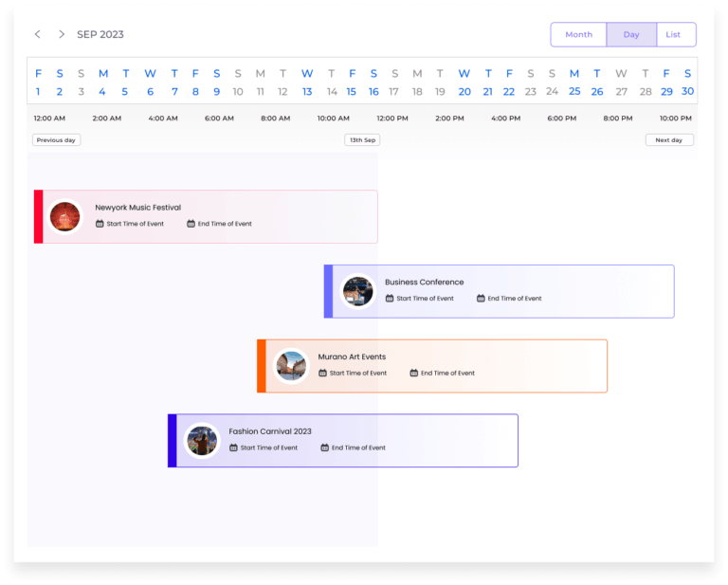The width and height of the screenshot is (728, 585).
Task: Select Friday 1 in date strip
Action: (x=38, y=82)
